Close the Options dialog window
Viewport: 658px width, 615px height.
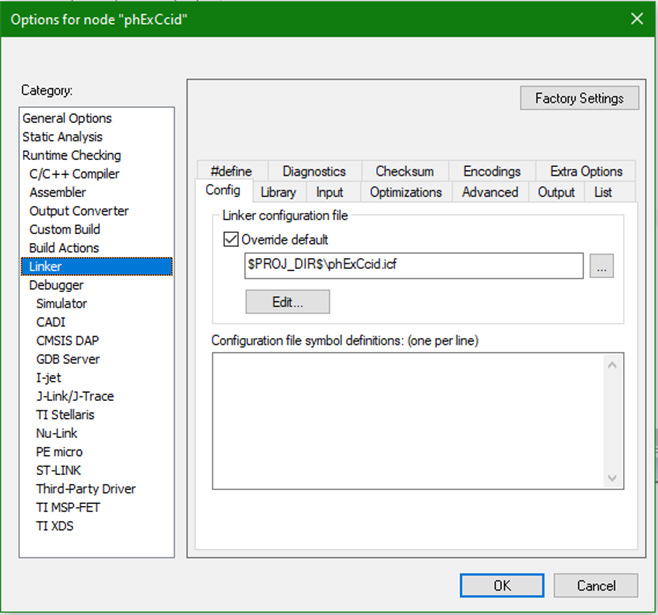point(637,18)
